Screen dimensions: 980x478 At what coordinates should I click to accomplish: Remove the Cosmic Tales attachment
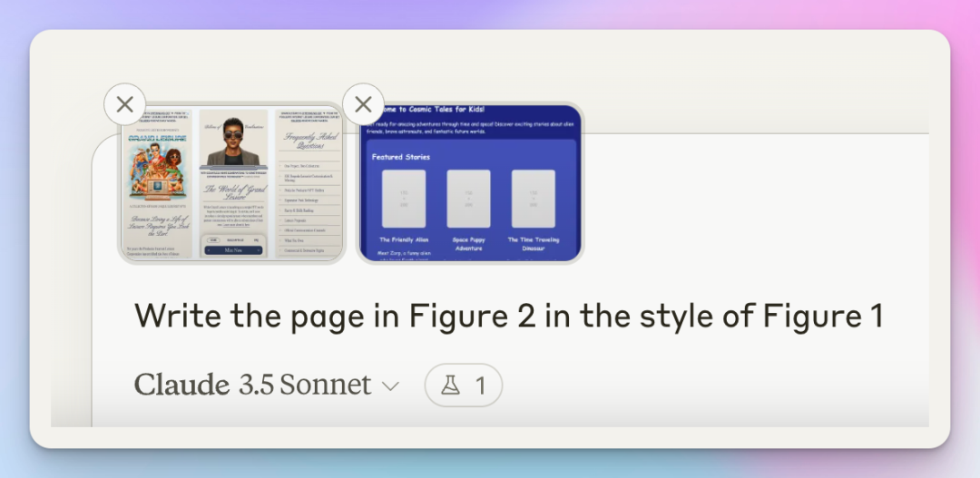pyautogui.click(x=363, y=104)
